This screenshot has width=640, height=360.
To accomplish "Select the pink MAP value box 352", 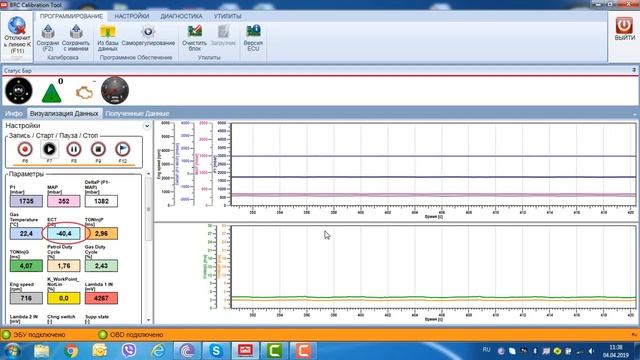I will pyautogui.click(x=64, y=201).
